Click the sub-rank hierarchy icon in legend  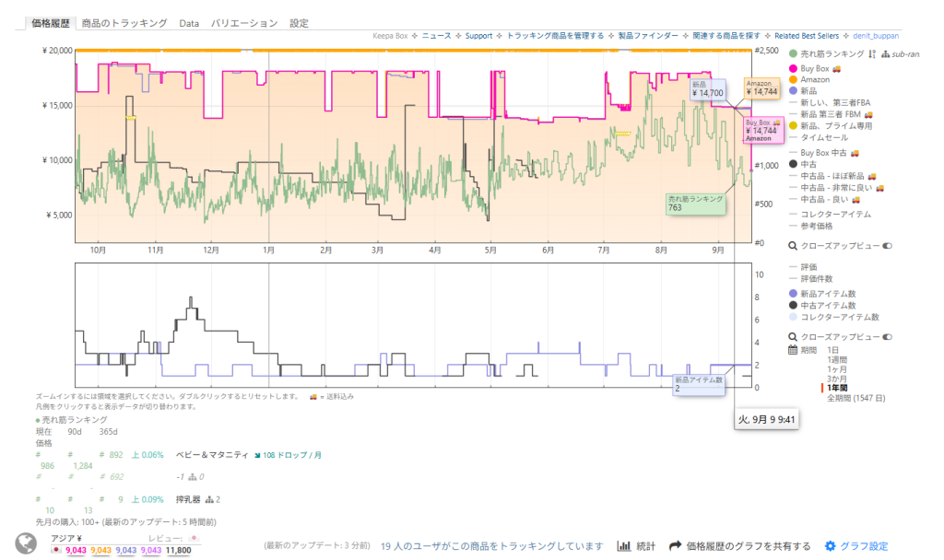(x=886, y=54)
